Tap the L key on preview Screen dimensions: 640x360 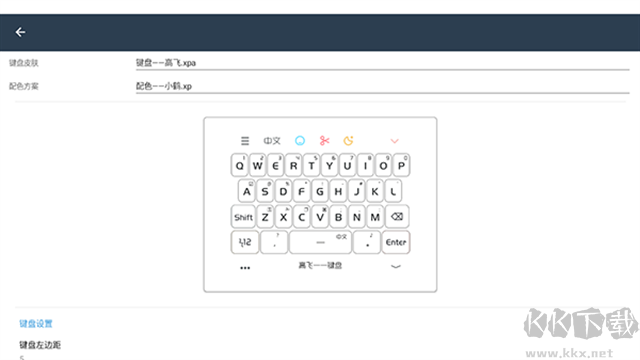point(393,191)
